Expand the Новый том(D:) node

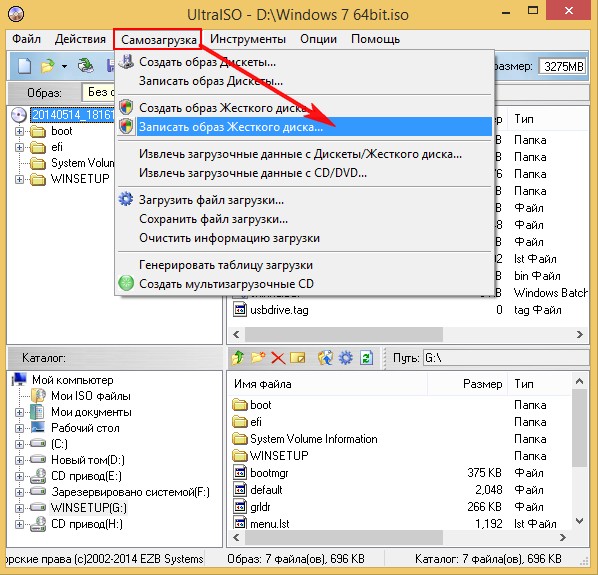[x=19, y=460]
